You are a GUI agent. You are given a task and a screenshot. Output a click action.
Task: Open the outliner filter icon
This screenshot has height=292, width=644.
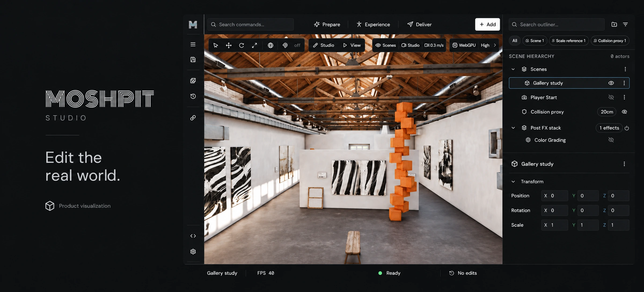625,24
